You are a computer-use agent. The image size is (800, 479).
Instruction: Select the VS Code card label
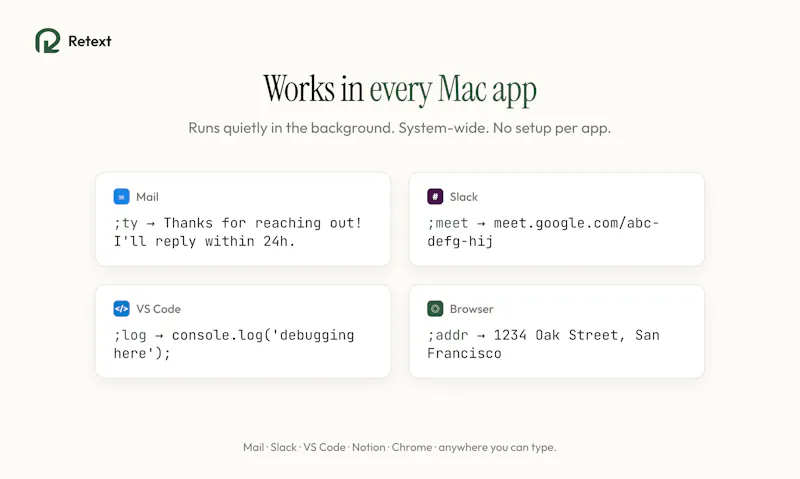[x=159, y=309]
